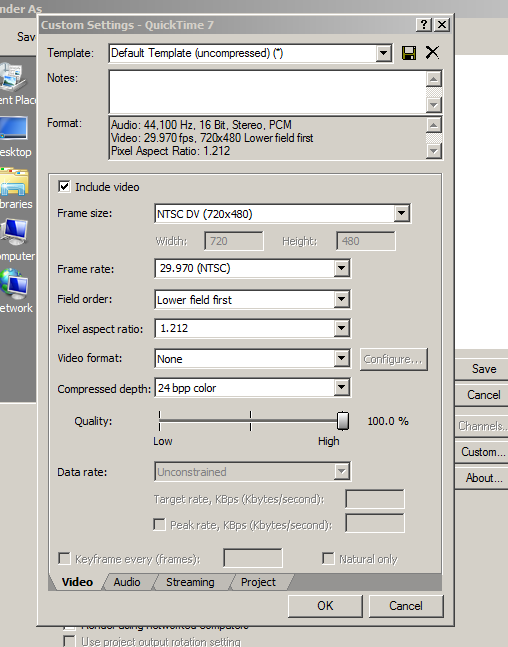Click Save in the Render As window

[484, 369]
